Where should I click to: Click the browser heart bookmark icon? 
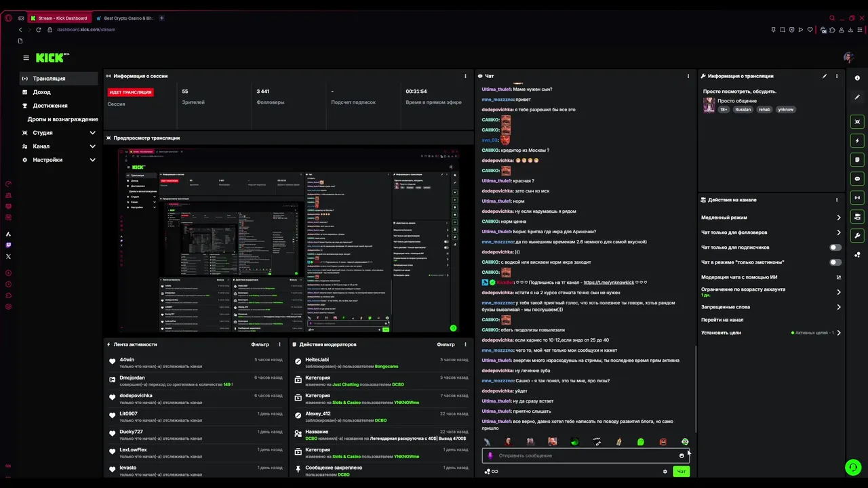point(810,30)
